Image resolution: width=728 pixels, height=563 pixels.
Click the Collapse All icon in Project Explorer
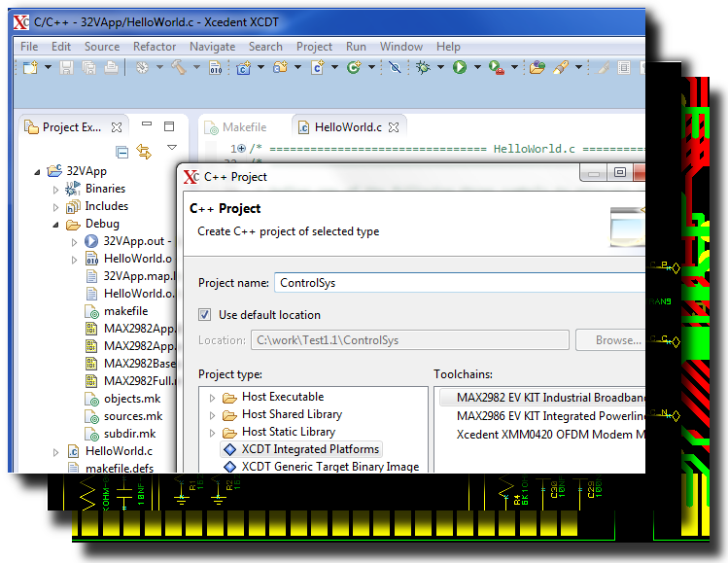[122, 152]
